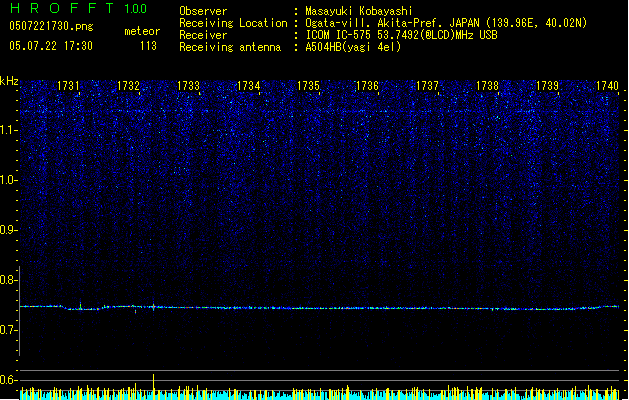Viewport: 629px width, 400px height.
Task: Click the 0.9 kHz axis label
Action: pos(8,230)
